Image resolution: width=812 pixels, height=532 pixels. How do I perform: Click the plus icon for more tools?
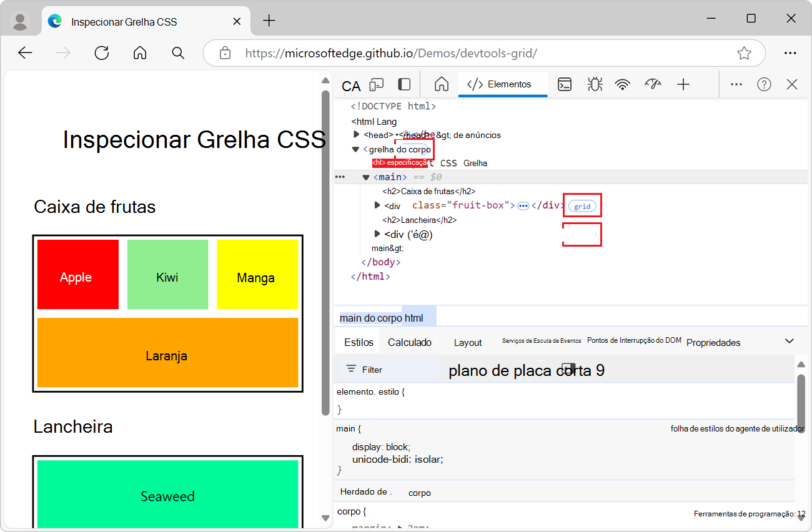click(x=683, y=84)
